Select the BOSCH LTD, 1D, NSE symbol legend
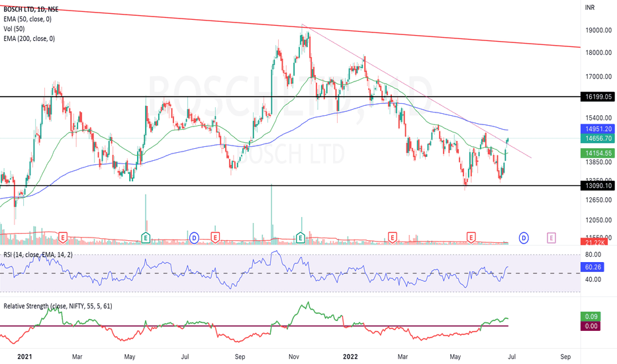This screenshot has width=617, height=364. [x=30, y=9]
